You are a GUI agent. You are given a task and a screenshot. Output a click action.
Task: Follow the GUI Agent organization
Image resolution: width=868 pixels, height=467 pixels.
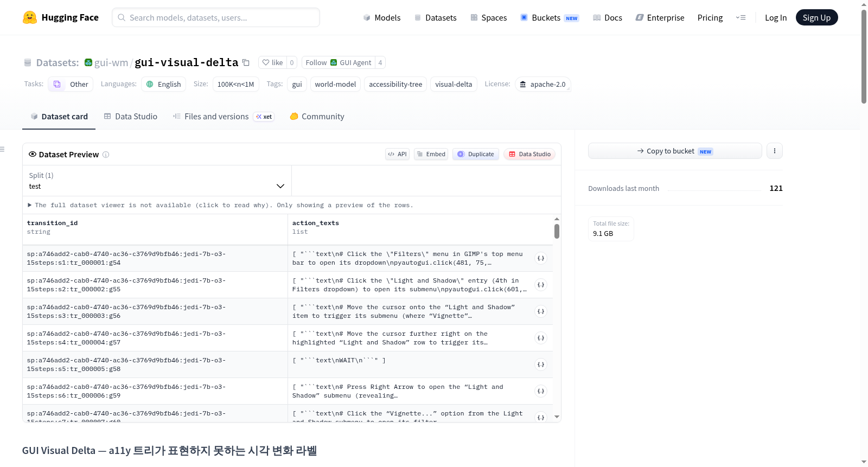coord(339,62)
